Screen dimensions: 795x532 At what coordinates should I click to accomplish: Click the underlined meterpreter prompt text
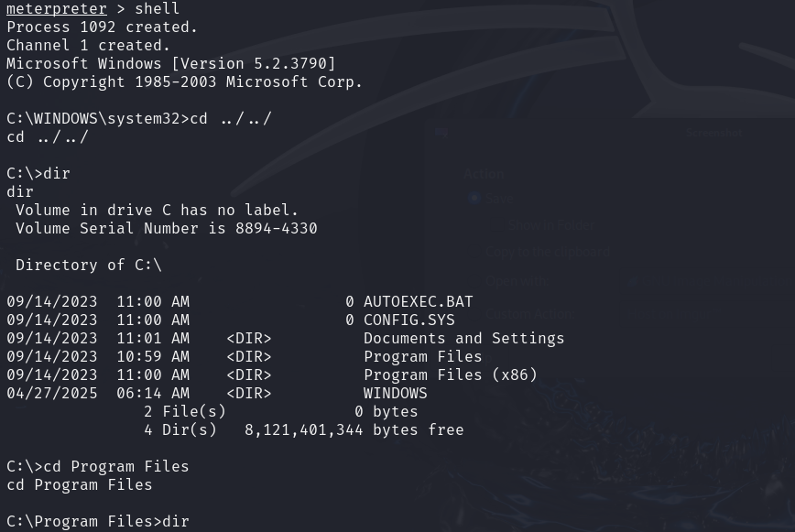(56, 8)
